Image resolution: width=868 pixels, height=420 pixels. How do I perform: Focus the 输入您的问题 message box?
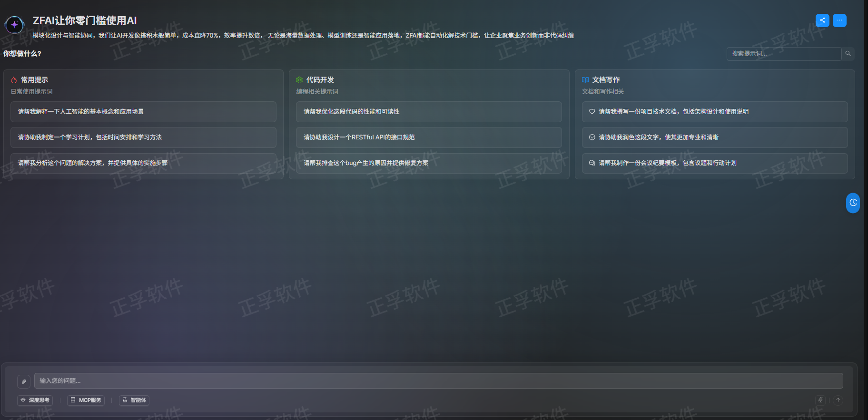point(438,381)
